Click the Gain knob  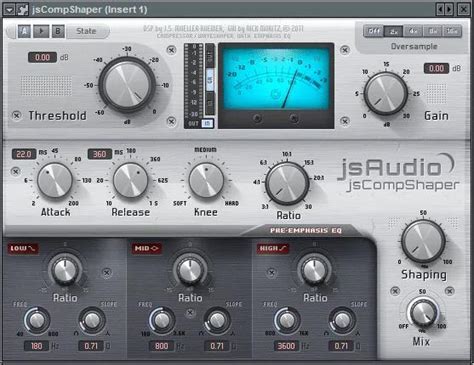386,94
